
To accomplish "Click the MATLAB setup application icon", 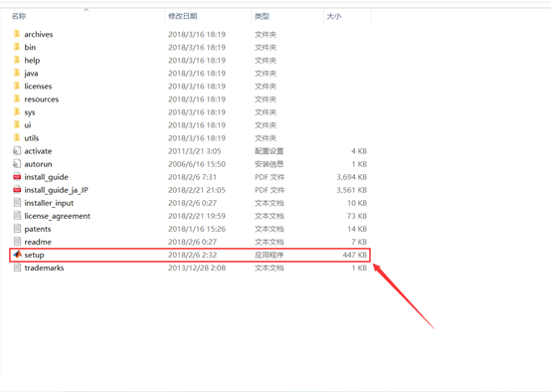I will coord(17,254).
